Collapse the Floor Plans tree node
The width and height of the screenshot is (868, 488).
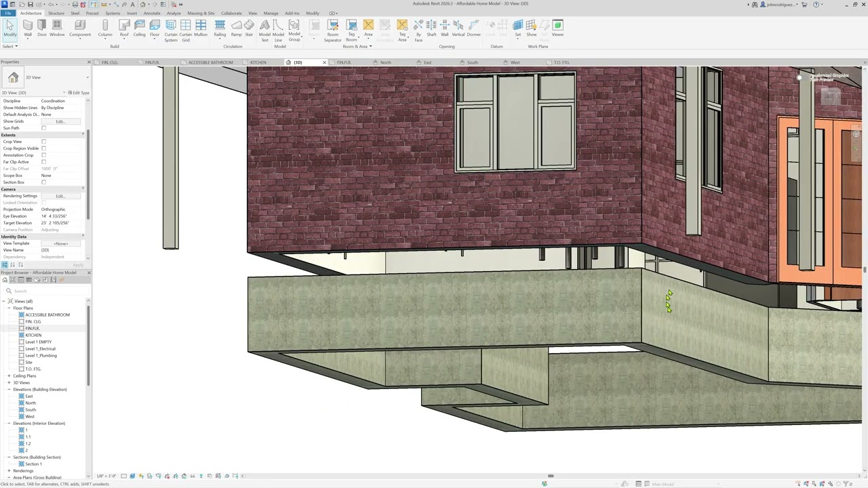[9, 308]
